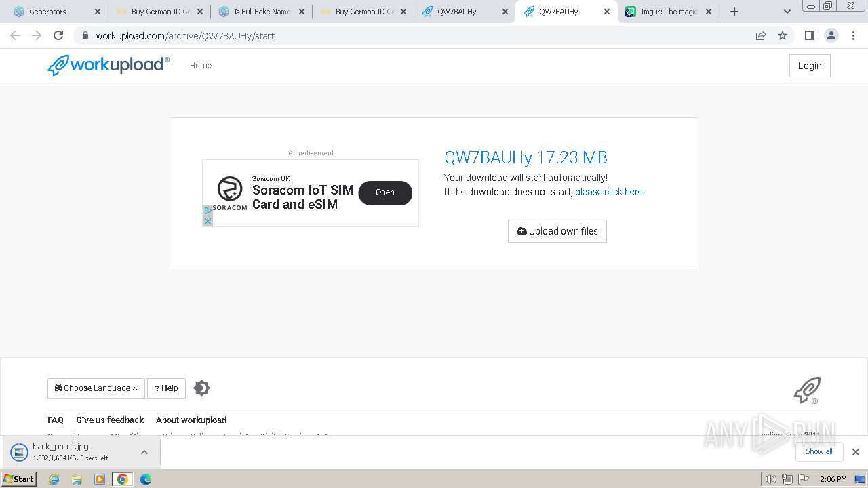Click the workupload logo
Viewport: 868px width, 488px height.
coord(108,65)
